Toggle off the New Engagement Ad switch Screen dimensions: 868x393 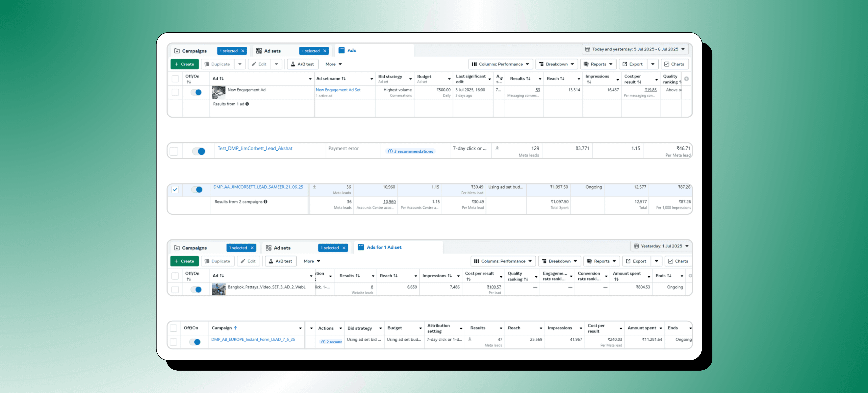(x=196, y=92)
